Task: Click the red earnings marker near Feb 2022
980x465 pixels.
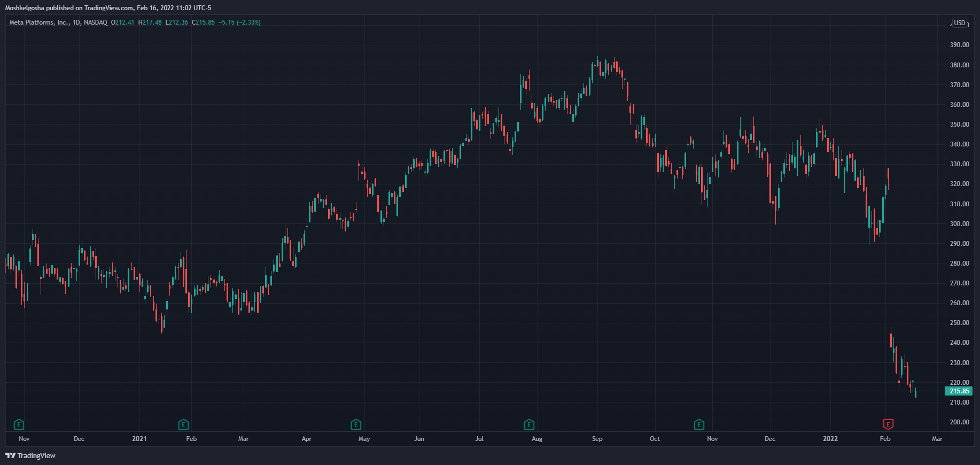Action: [x=888, y=424]
